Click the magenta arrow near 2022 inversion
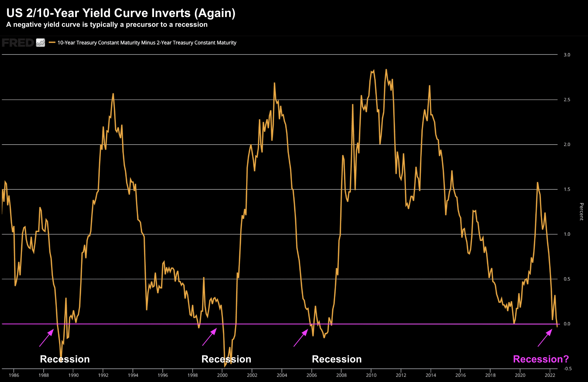The image size is (588, 382). point(545,338)
